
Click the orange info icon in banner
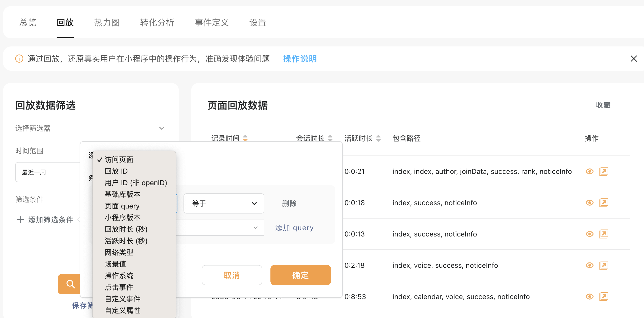[19, 59]
